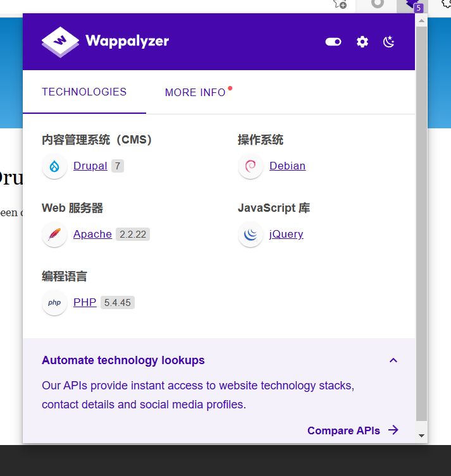This screenshot has width=451, height=476.
Task: Collapse the Automate technology lookups section
Action: point(393,360)
